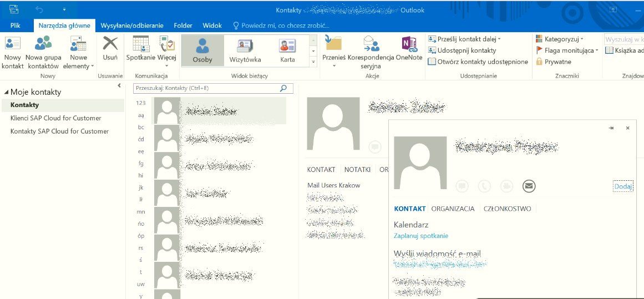Select the Kontakty folder
The height and width of the screenshot is (299, 644).
63,105
